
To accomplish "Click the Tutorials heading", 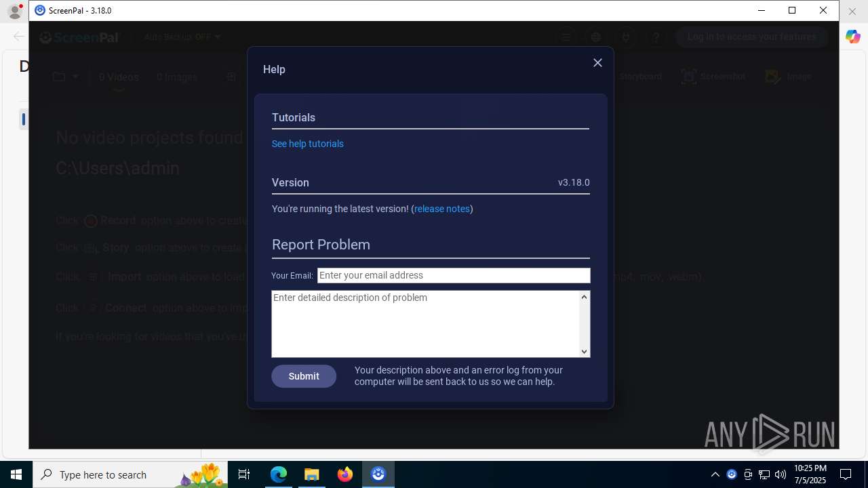I will click(x=294, y=117).
